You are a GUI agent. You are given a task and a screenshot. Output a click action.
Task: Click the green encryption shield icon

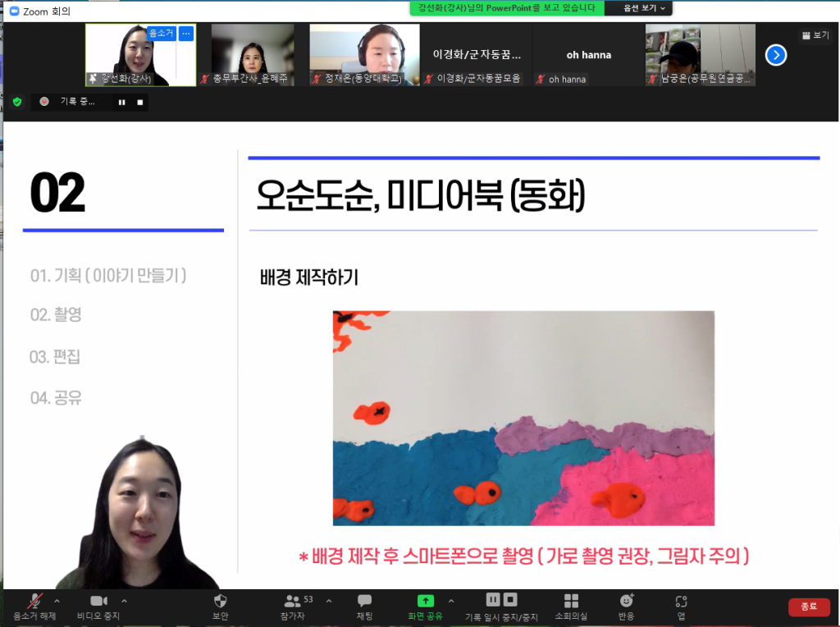click(x=17, y=102)
